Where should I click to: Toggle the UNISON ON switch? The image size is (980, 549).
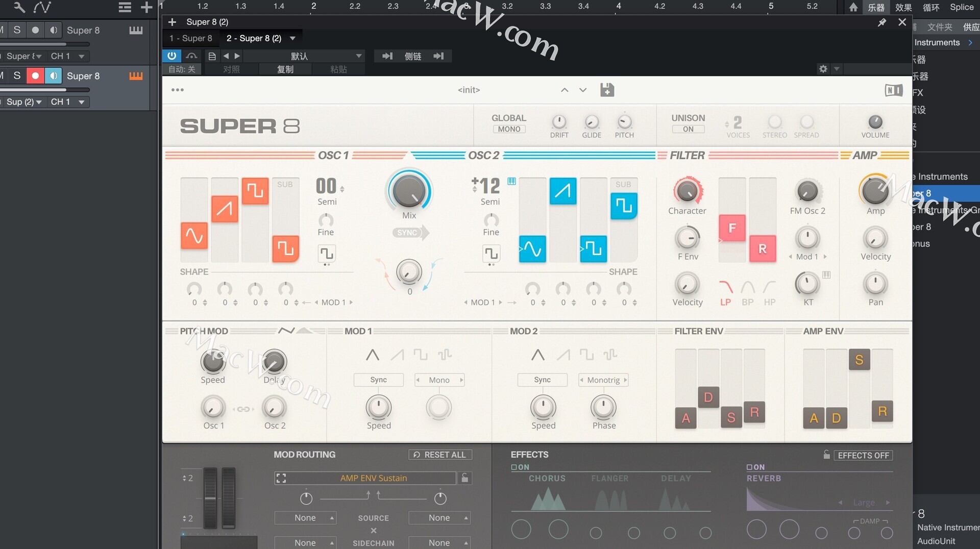[688, 129]
